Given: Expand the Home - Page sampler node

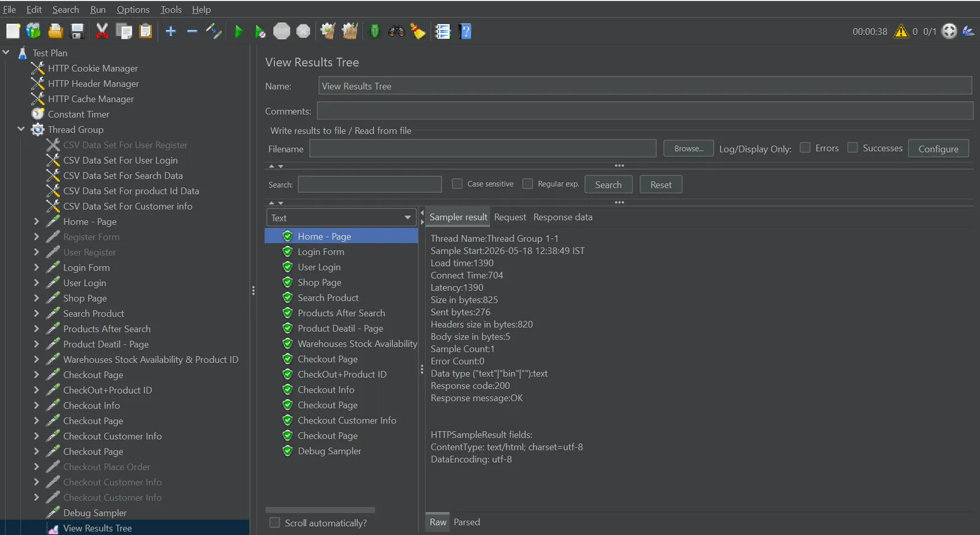Looking at the screenshot, I should coord(36,221).
